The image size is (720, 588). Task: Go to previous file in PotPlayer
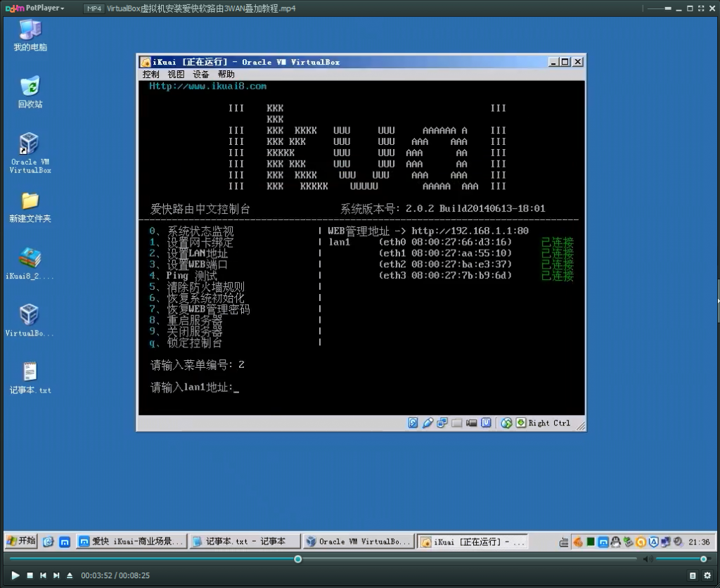[43, 575]
